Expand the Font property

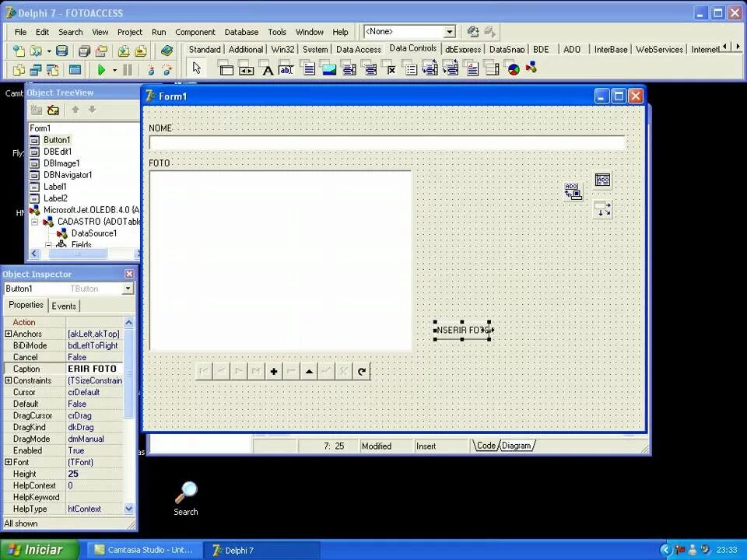pyautogui.click(x=8, y=462)
